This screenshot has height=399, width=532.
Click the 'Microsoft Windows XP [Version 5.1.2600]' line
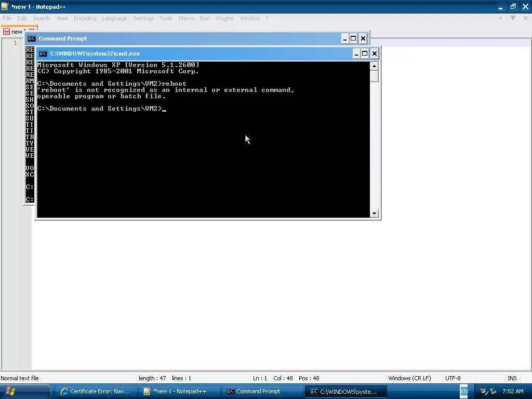pos(118,65)
